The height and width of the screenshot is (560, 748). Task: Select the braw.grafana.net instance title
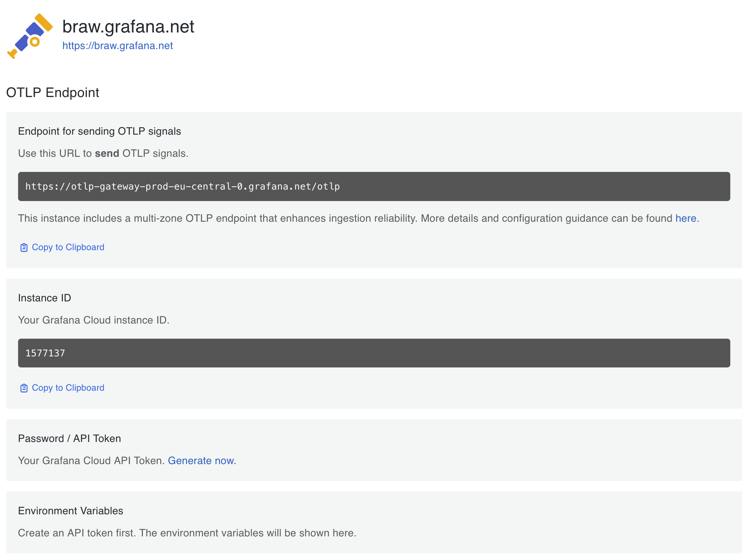point(128,26)
